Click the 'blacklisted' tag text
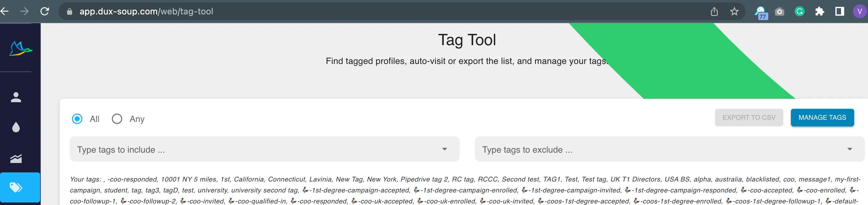 pyautogui.click(x=763, y=179)
